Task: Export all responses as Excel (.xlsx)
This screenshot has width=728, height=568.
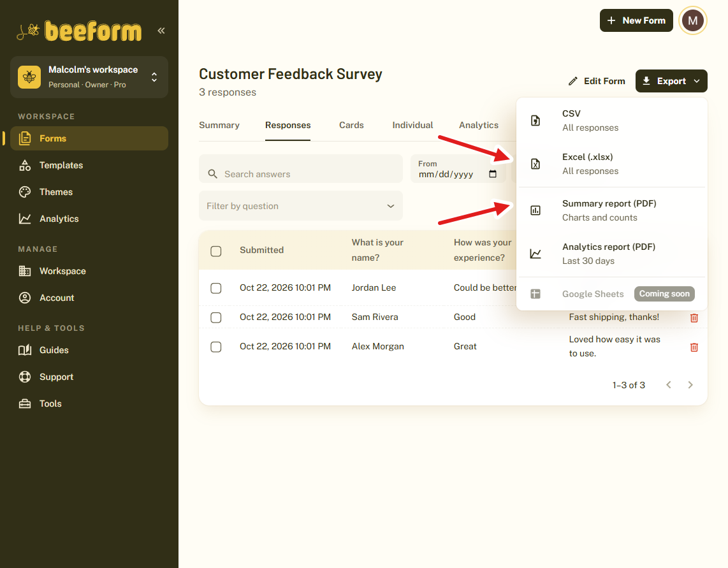Action: [x=612, y=164]
